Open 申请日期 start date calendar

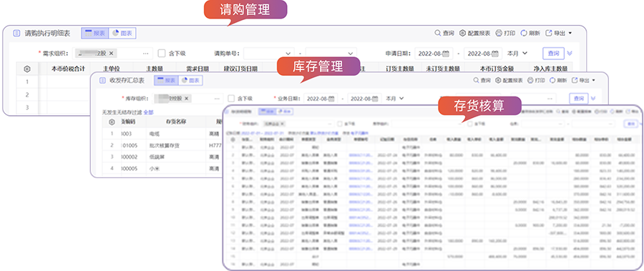click(446, 54)
